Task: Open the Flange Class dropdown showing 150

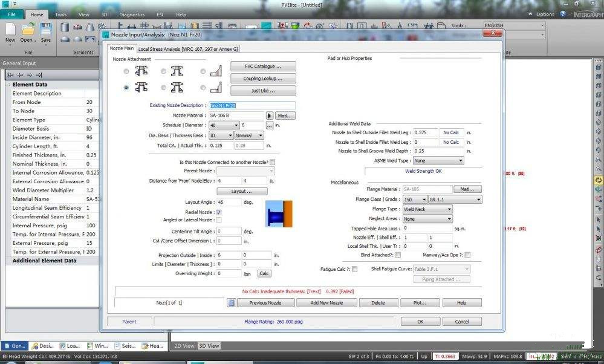Action: coord(423,199)
